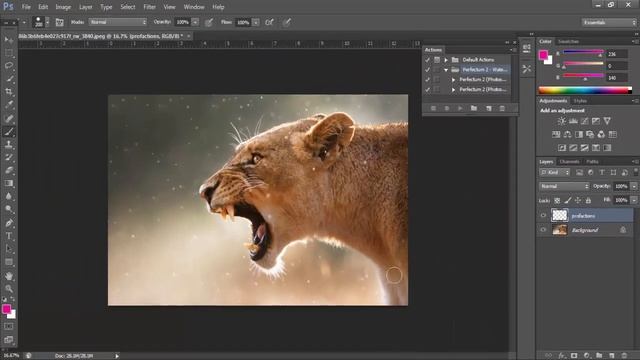Click the Background layer thumbnail
Image resolution: width=640 pixels, height=360 pixels.
(x=560, y=230)
